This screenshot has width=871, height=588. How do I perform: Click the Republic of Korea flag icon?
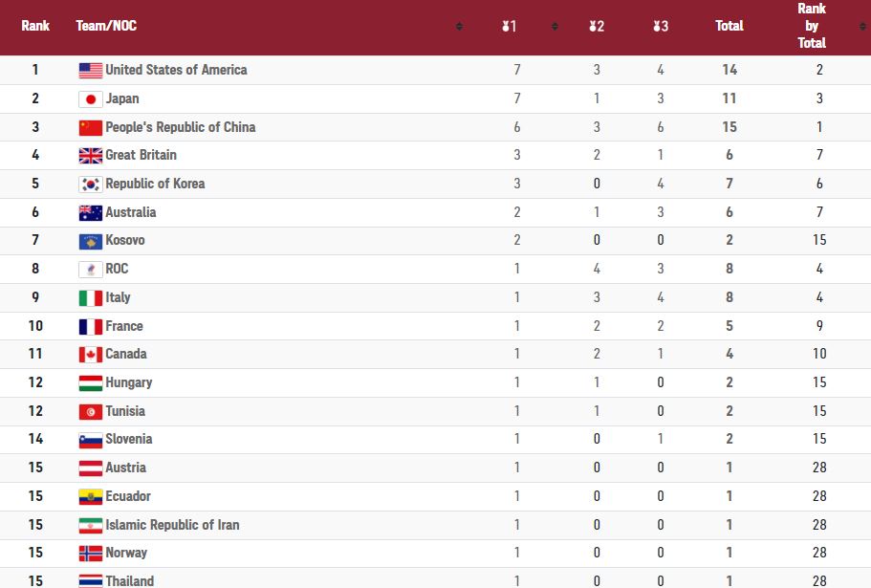(90, 184)
